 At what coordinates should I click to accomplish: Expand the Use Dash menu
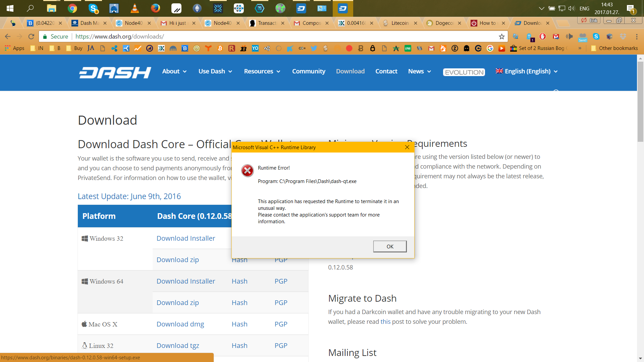coord(215,71)
